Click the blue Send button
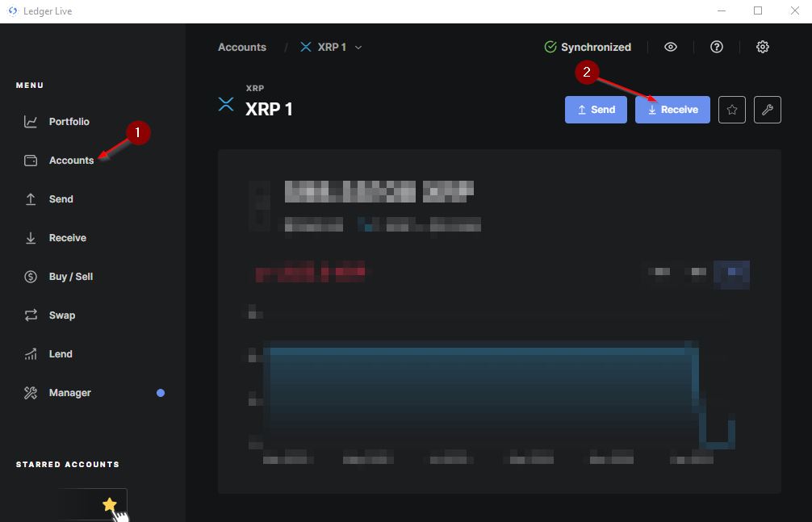812x522 pixels. (x=596, y=110)
